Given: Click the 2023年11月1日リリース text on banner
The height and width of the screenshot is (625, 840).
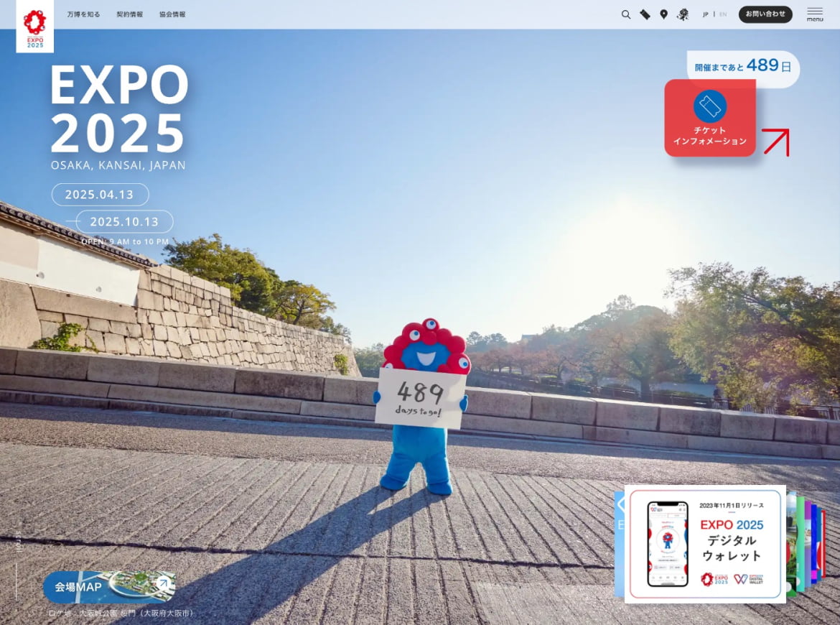Looking at the screenshot, I should [732, 506].
